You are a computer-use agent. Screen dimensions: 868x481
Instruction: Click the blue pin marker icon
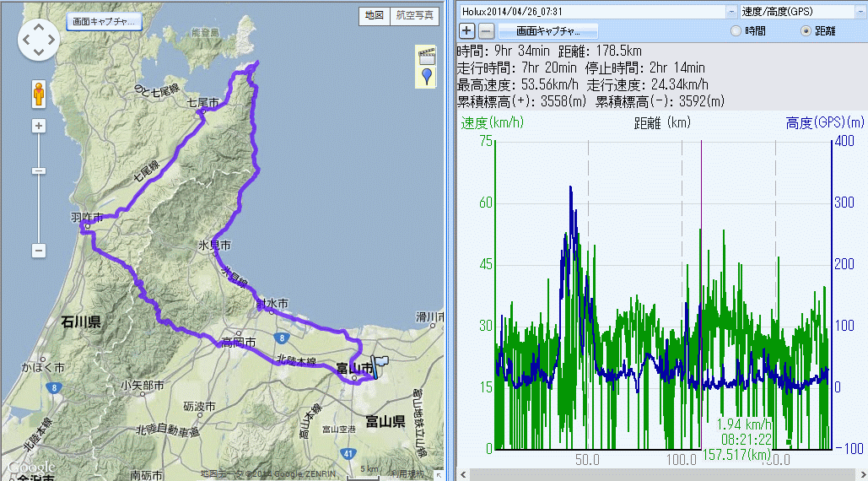(427, 78)
